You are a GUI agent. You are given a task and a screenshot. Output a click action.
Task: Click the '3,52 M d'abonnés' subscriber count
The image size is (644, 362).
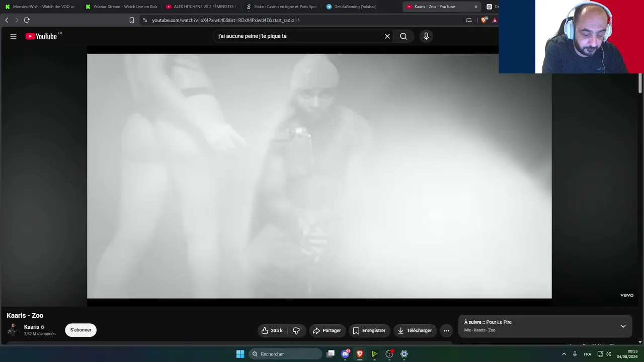point(40,334)
